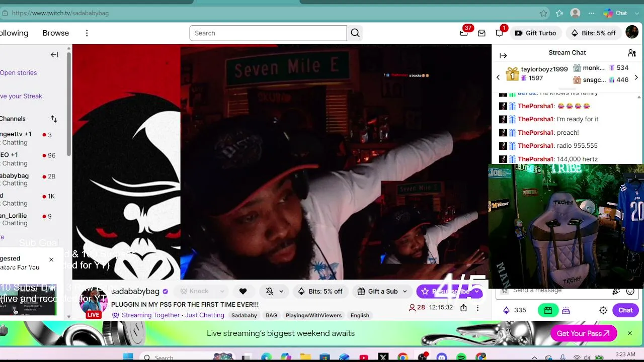Open the sadababybag channel name
Image resolution: width=644 pixels, height=362 pixels.
135,292
